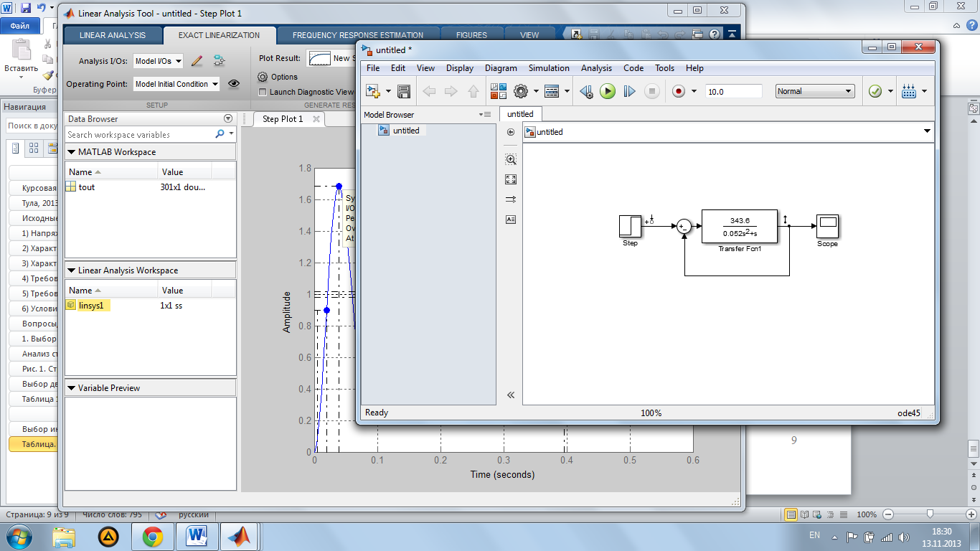Click the Step Forward simulation button

[x=629, y=91]
